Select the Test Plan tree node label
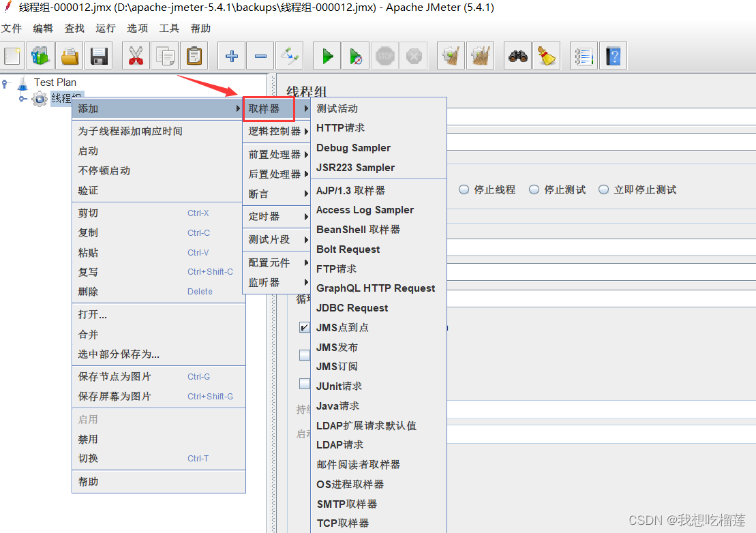The height and width of the screenshot is (533, 756). 55,82
